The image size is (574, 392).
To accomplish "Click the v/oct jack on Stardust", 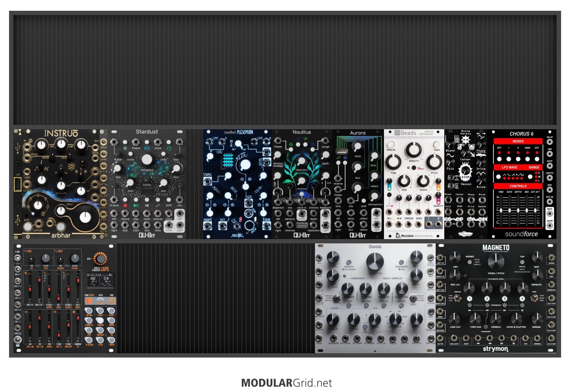I will pyautogui.click(x=168, y=212).
